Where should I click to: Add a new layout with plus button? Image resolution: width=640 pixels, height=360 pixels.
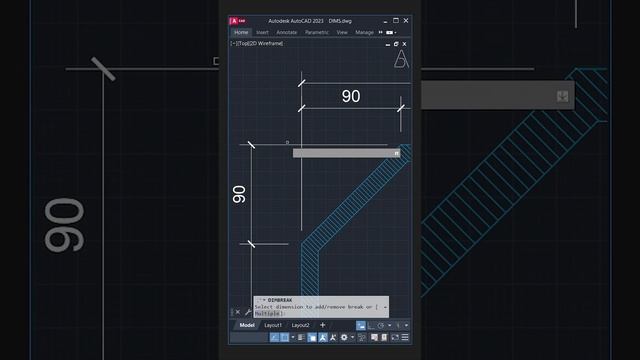pyautogui.click(x=323, y=325)
